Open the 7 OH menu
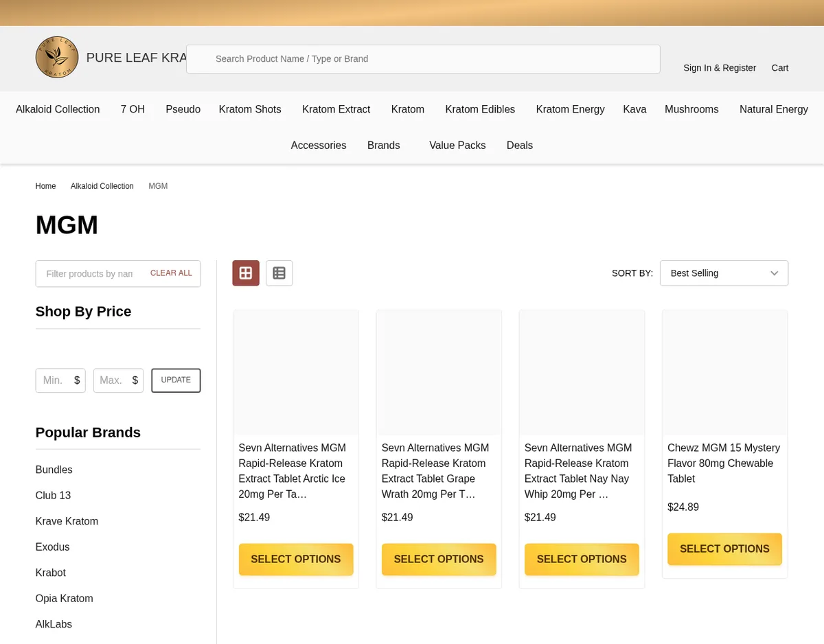The width and height of the screenshot is (824, 644). (x=133, y=109)
